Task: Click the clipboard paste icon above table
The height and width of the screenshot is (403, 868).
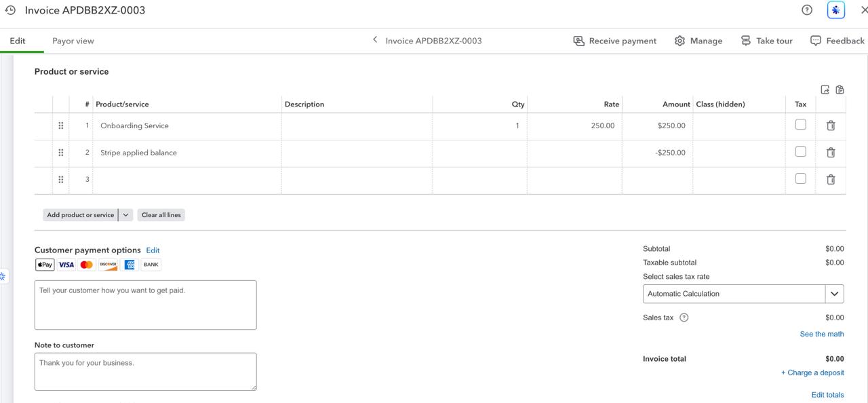Action: (840, 90)
